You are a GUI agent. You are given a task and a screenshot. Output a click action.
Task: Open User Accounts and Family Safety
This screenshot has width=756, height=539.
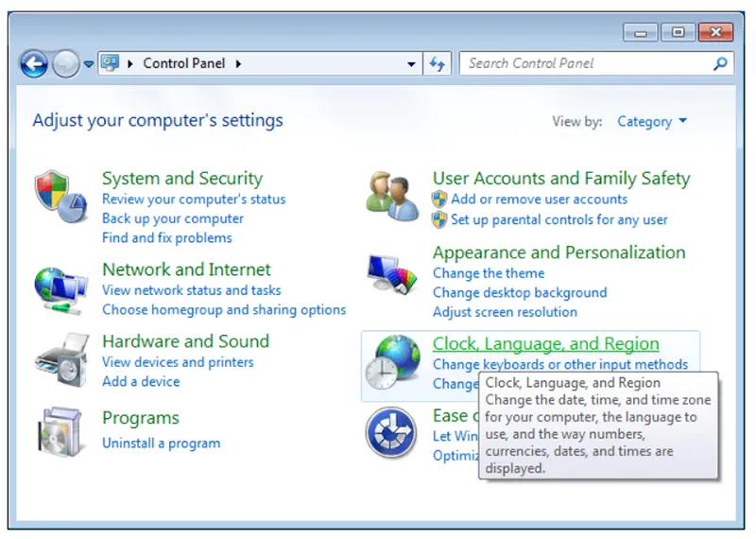pyautogui.click(x=561, y=178)
